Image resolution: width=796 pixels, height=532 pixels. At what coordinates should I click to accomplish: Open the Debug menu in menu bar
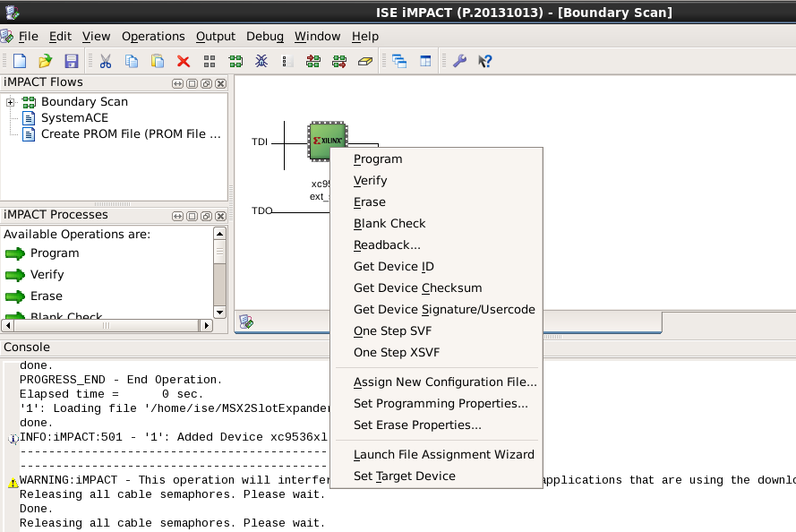coord(264,37)
